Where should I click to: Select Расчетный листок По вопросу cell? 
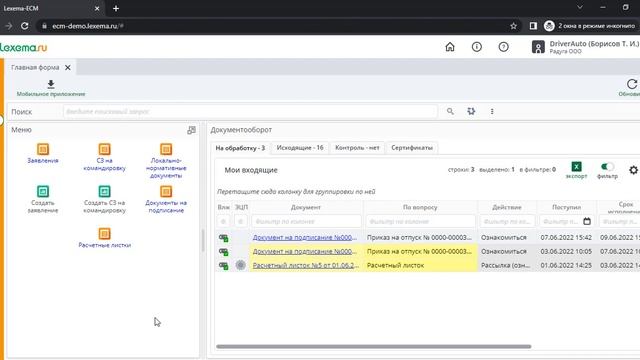point(420,265)
